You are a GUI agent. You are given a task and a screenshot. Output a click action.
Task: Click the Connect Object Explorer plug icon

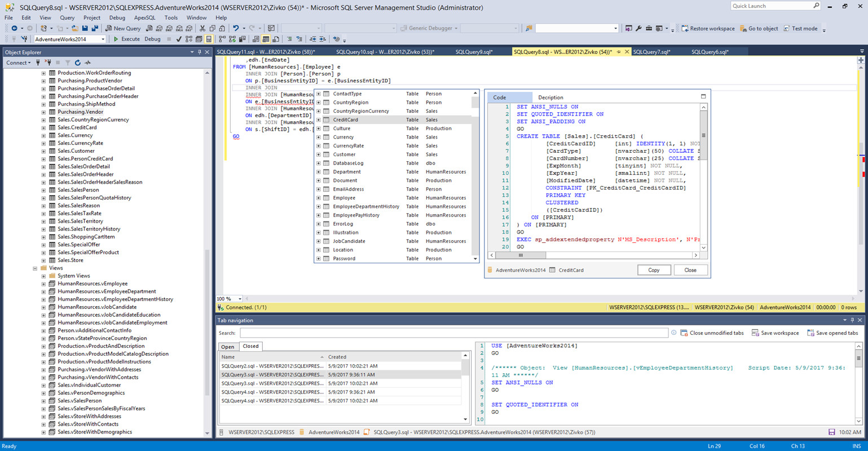(38, 63)
